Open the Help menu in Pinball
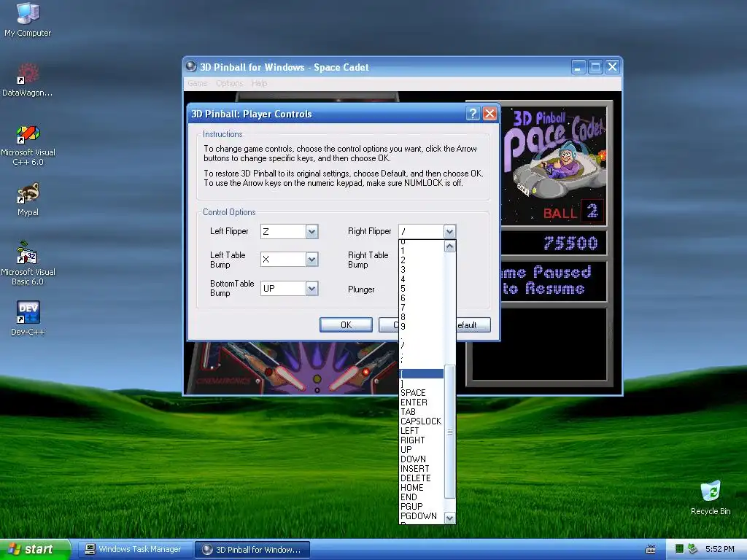This screenshot has width=747, height=560. click(259, 83)
